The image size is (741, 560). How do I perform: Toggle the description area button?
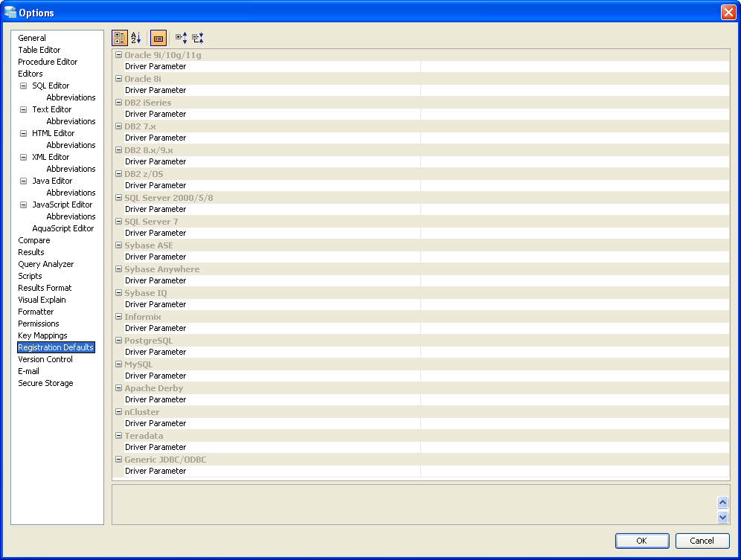158,38
